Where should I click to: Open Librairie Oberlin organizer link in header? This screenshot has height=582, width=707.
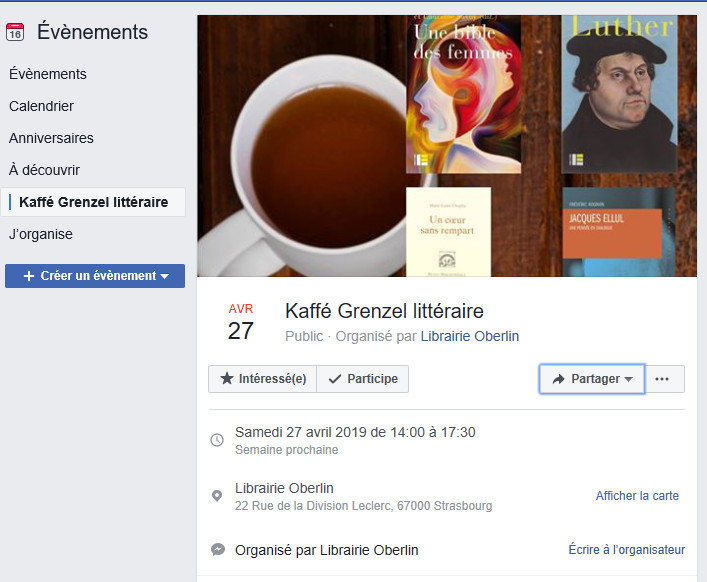(469, 336)
